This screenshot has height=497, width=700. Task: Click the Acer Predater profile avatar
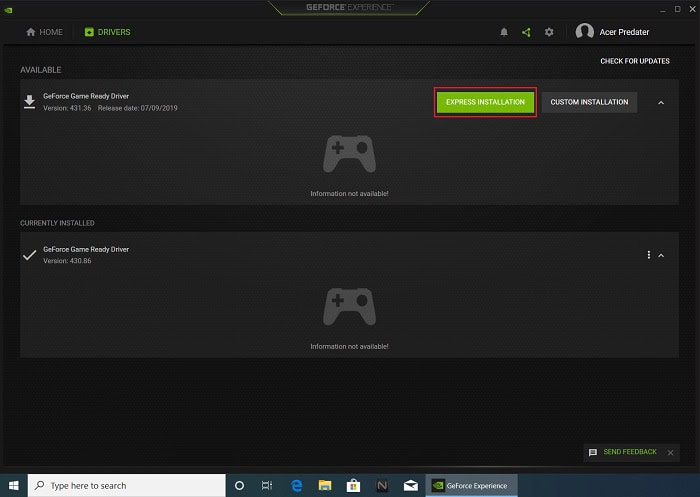point(584,32)
